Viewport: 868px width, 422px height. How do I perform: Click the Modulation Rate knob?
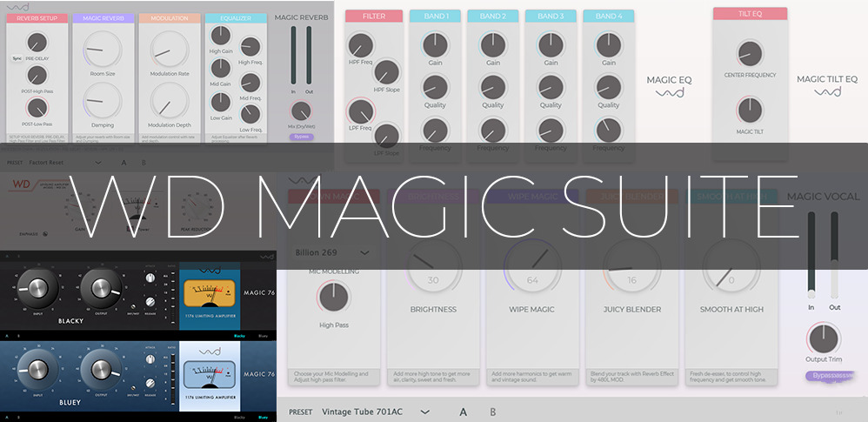(x=170, y=50)
